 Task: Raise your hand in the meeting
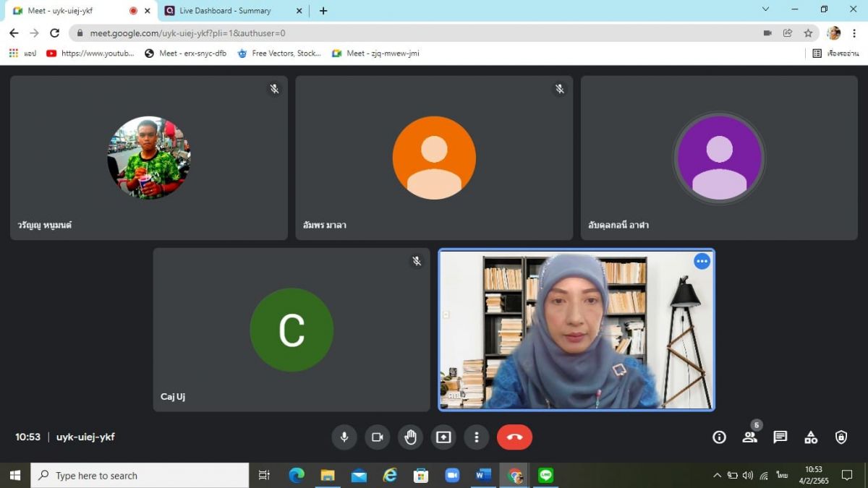pos(410,437)
